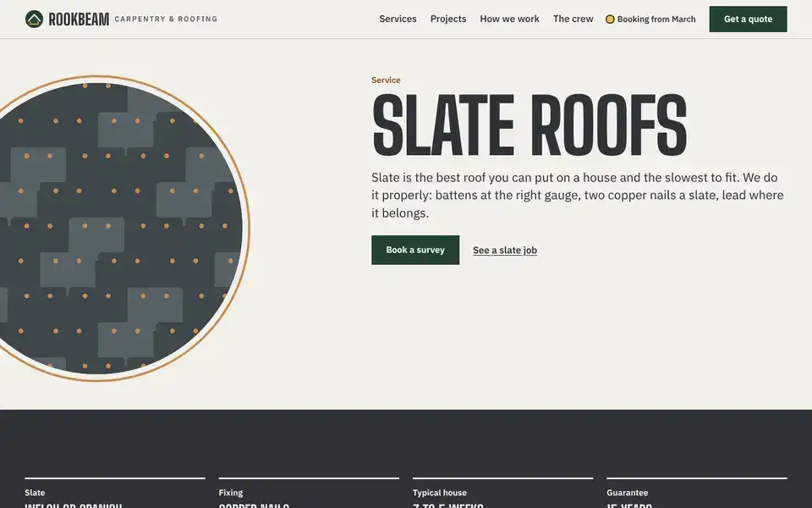This screenshot has width=812, height=508.
Task: Click the CARPENTRY & ROOFING tagline
Action: pos(166,19)
